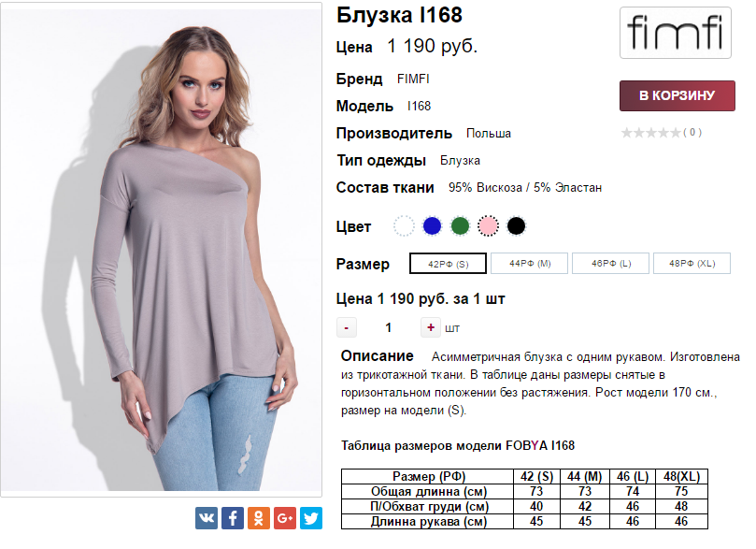756x549 pixels.
Task: Increase quantity with the plus button
Action: coord(431,327)
